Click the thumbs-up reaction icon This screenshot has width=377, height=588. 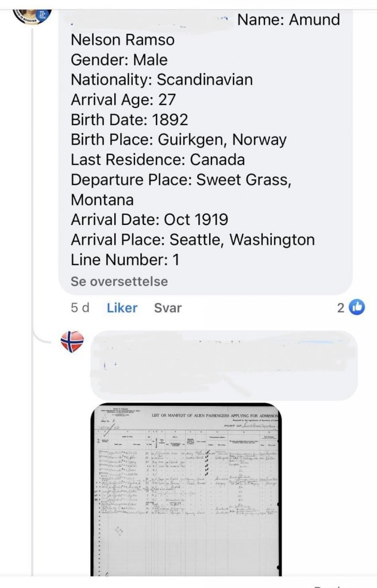(357, 308)
